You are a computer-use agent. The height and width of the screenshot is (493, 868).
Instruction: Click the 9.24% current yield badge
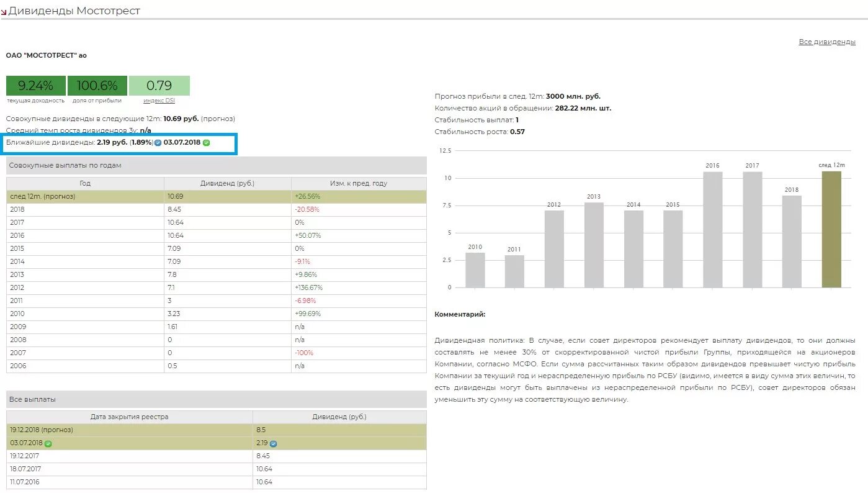click(36, 86)
